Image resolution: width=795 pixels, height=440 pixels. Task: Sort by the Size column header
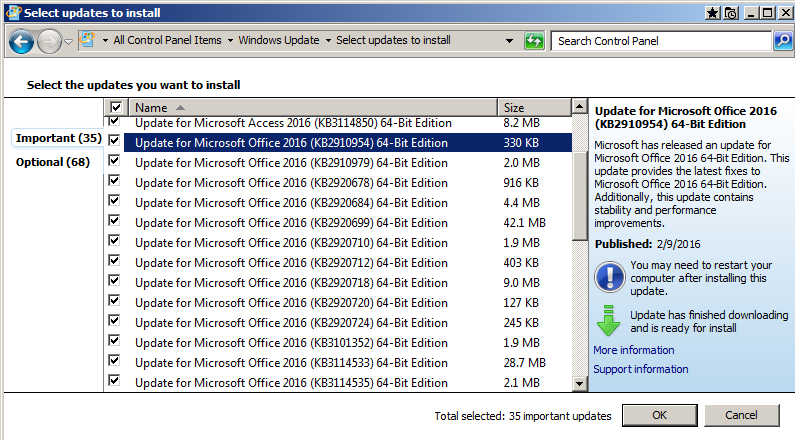[x=534, y=107]
